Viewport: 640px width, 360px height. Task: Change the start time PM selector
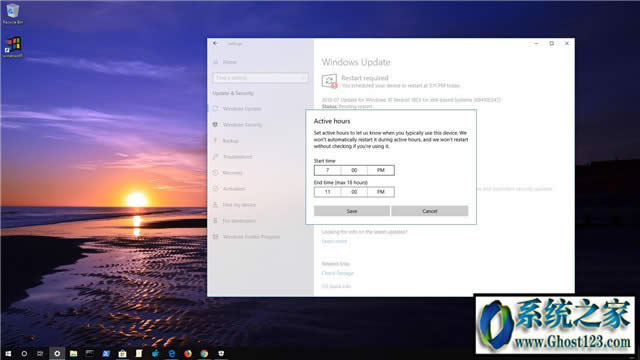point(380,170)
